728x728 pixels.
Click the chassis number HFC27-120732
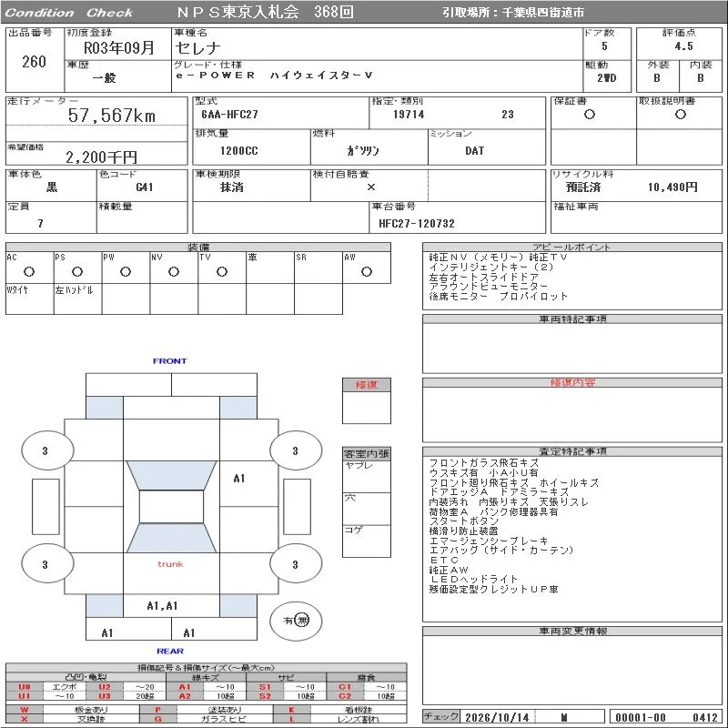(417, 224)
